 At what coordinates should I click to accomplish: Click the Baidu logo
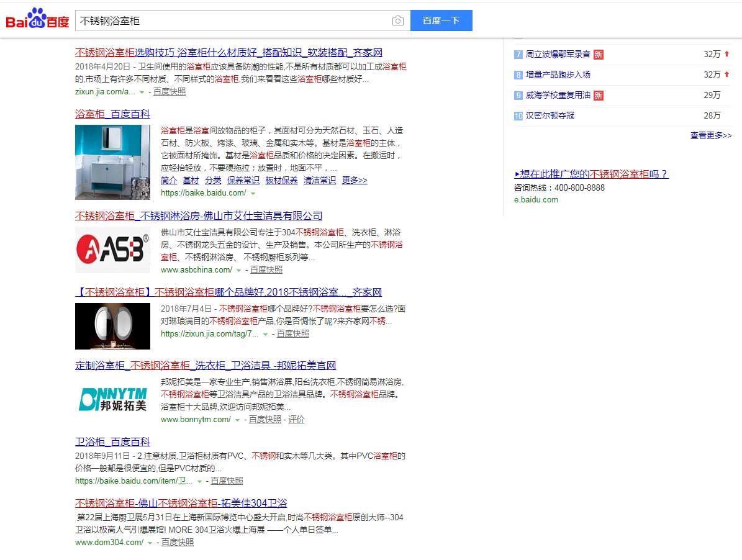pos(36,18)
